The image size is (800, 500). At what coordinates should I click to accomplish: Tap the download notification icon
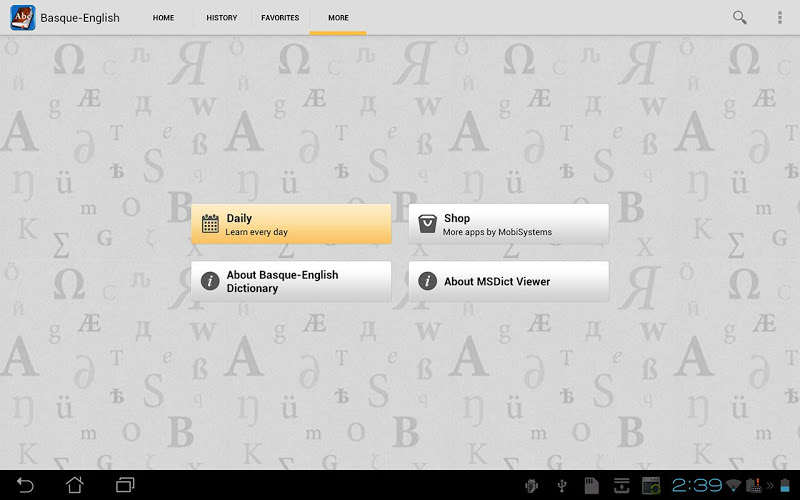pos(621,486)
